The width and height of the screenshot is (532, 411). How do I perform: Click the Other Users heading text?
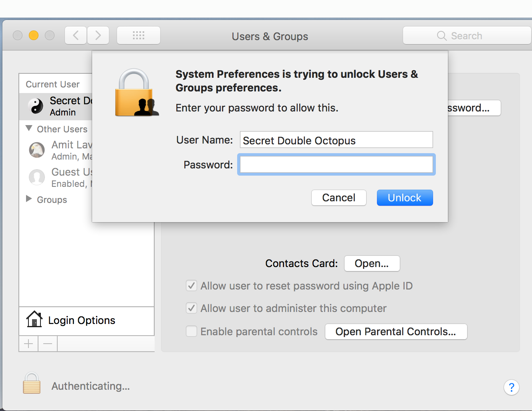point(62,129)
